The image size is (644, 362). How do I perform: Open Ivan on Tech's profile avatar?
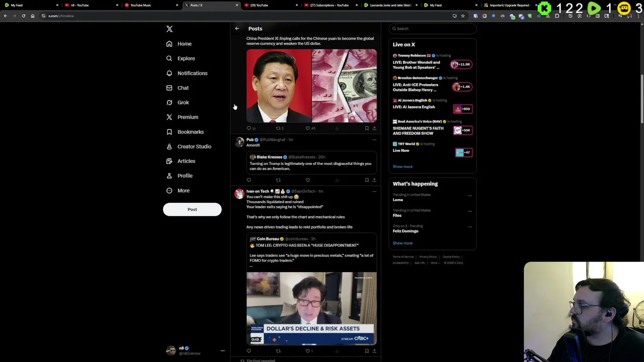coord(239,194)
